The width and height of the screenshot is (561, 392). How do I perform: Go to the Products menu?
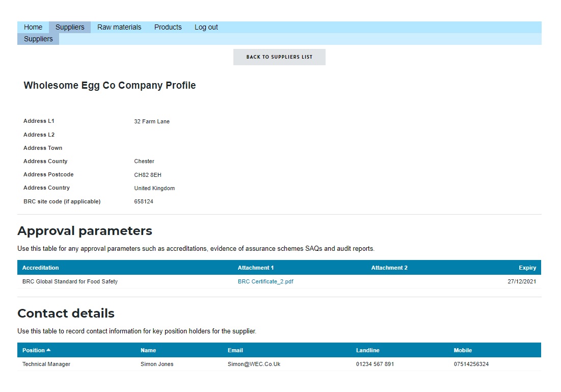168,27
